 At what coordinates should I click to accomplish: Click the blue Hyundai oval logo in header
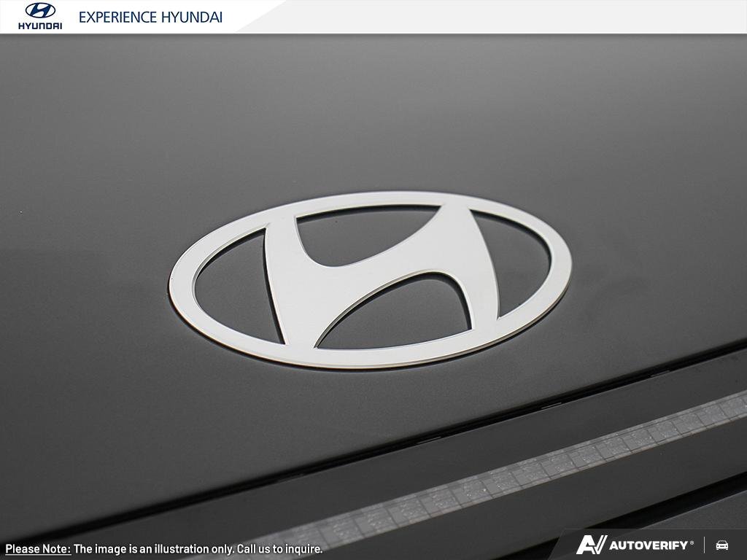click(39, 10)
